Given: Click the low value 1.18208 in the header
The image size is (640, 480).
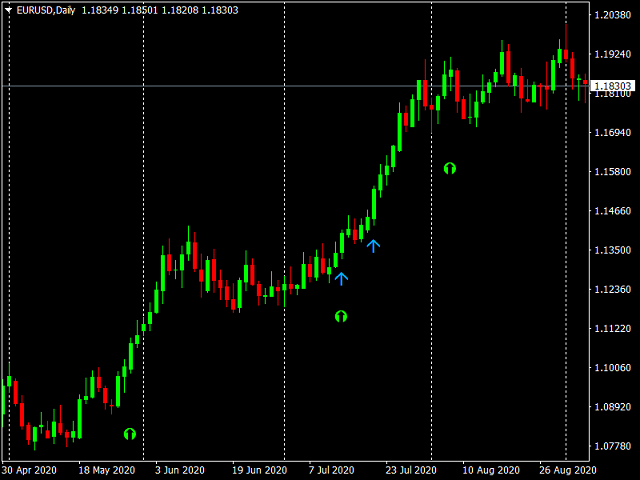Looking at the screenshot, I should (180, 10).
